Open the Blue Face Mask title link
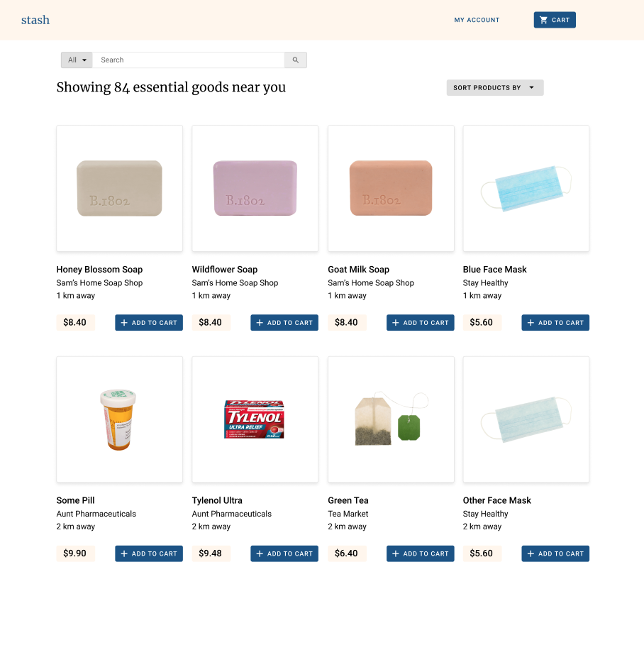 pos(494,270)
